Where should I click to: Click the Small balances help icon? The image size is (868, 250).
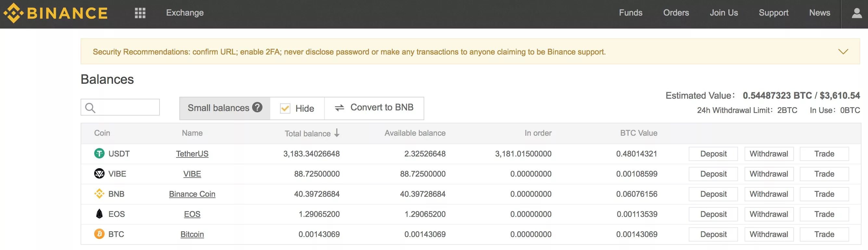point(257,107)
